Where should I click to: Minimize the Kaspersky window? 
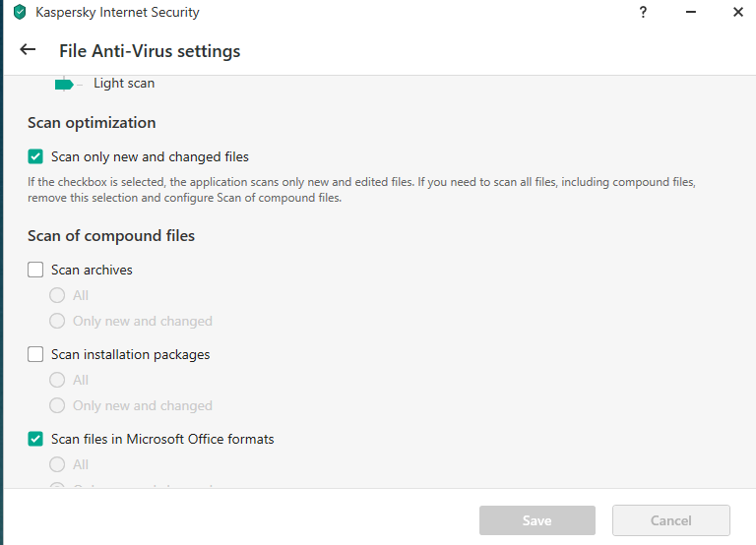(691, 13)
